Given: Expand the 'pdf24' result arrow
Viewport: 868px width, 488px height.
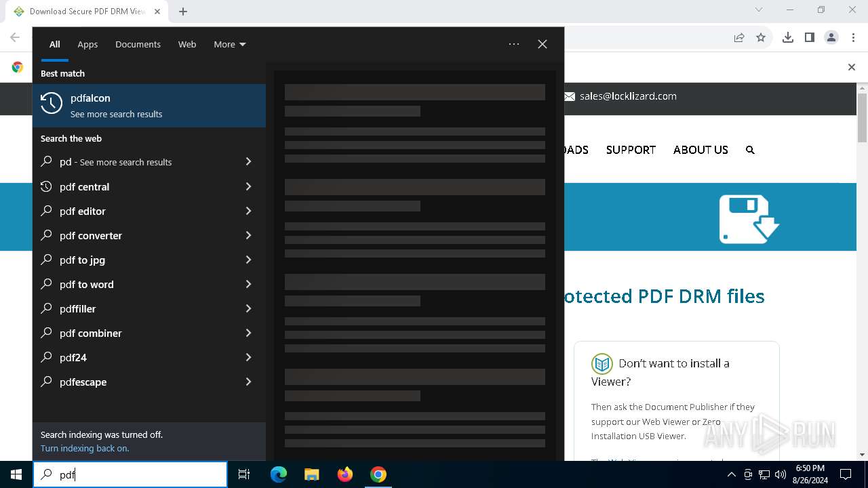Looking at the screenshot, I should click(248, 357).
